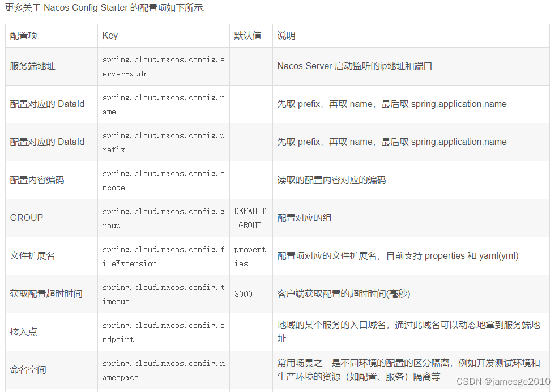This screenshot has height=392, width=559.
Task: Select the key spring.cloud.nacos.config.timeout
Action: [164, 294]
